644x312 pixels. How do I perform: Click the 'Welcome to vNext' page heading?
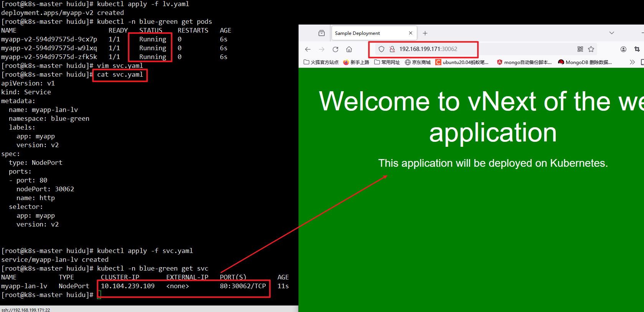[x=481, y=117]
